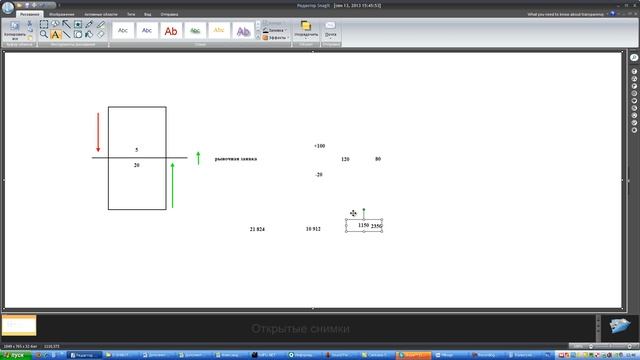This screenshot has height=360, width=640.
Task: Switch to the Отправка tab
Action: (169, 14)
